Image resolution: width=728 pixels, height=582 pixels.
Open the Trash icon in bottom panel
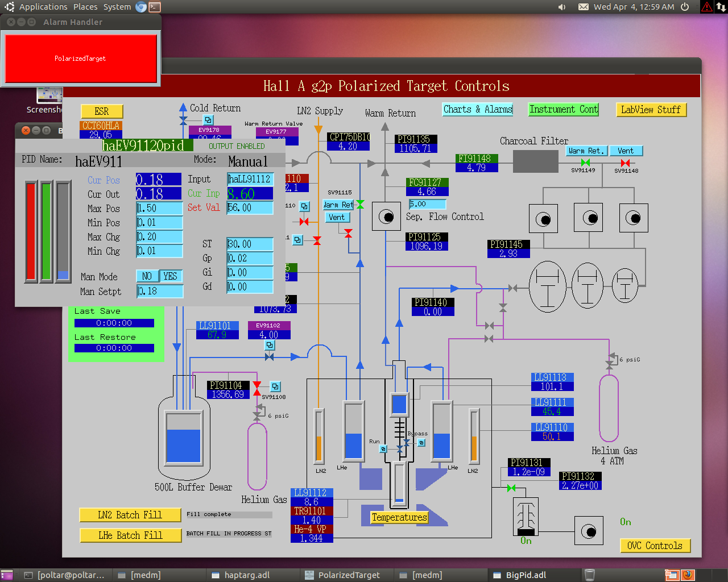coord(590,575)
